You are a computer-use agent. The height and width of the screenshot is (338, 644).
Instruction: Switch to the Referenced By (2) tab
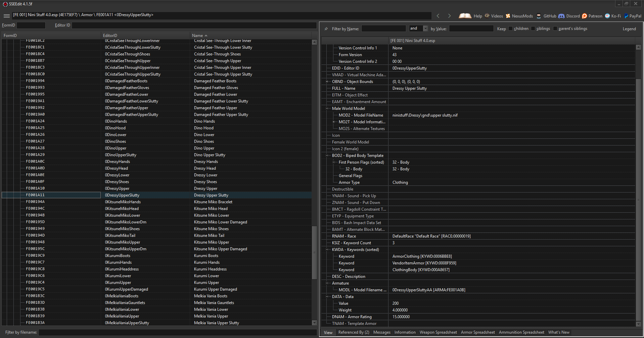tap(354, 332)
